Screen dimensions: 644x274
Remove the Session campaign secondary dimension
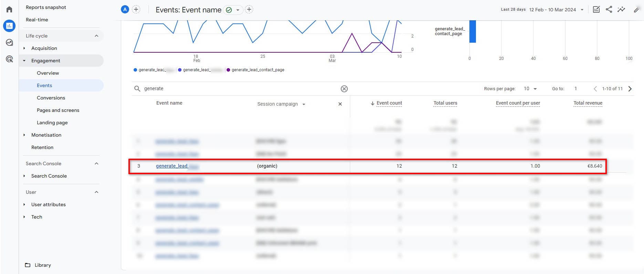click(340, 104)
